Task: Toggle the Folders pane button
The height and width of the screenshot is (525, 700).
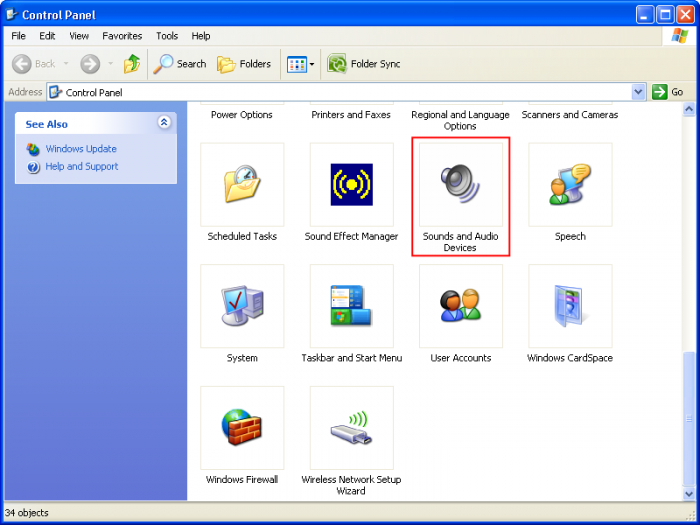Action: pyautogui.click(x=244, y=64)
